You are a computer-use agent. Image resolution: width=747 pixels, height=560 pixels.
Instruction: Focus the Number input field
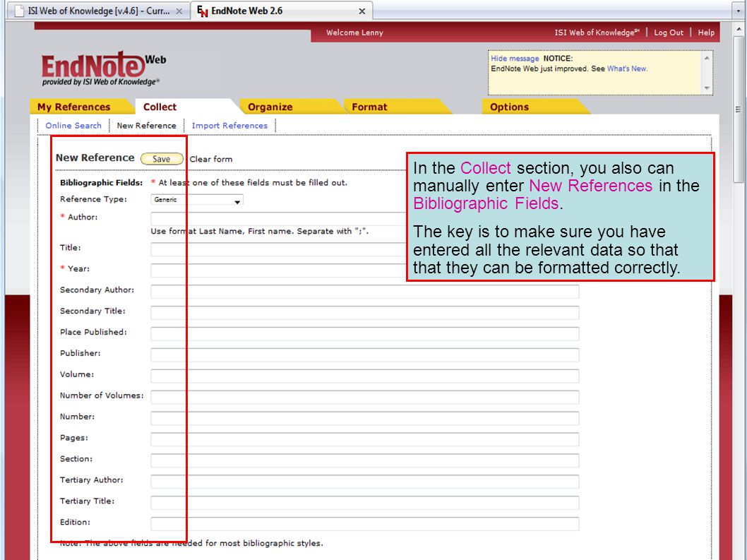click(x=365, y=419)
